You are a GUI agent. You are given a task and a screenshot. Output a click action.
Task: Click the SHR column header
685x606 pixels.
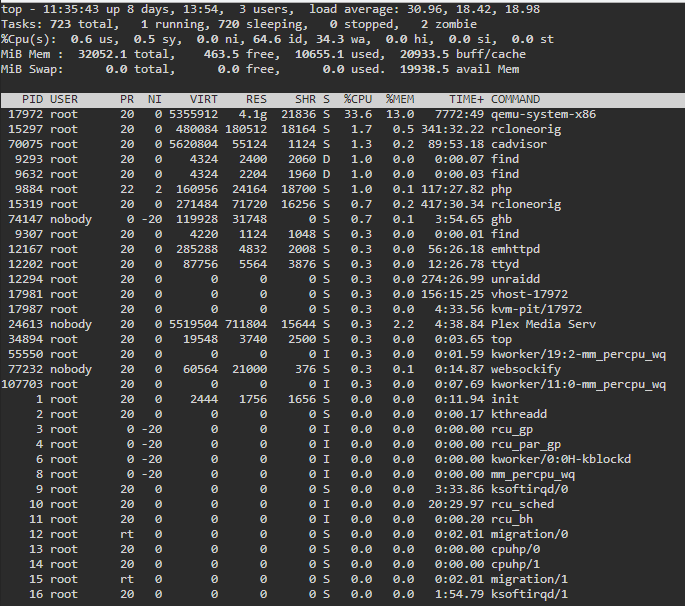coord(305,100)
